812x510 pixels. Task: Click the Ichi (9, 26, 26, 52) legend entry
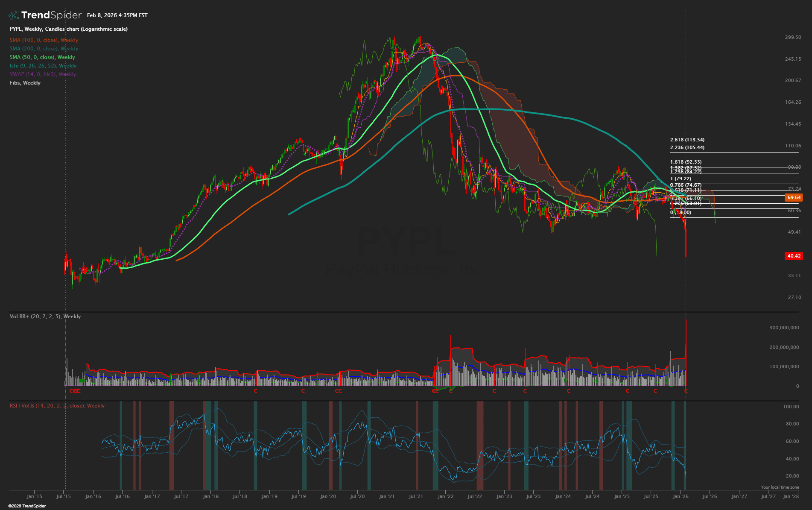43,66
